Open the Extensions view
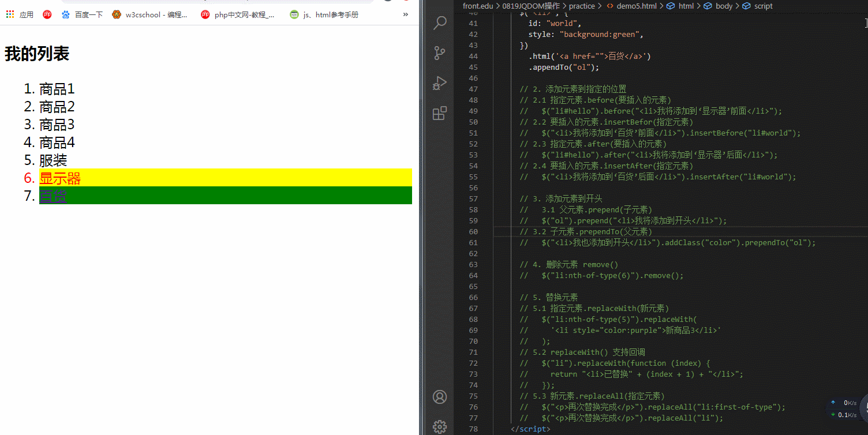 click(440, 113)
